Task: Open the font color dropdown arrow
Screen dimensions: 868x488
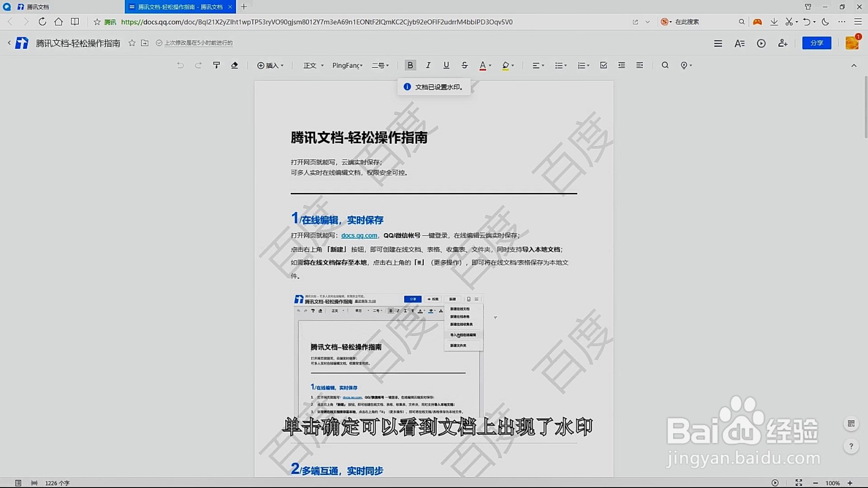Action: point(490,66)
